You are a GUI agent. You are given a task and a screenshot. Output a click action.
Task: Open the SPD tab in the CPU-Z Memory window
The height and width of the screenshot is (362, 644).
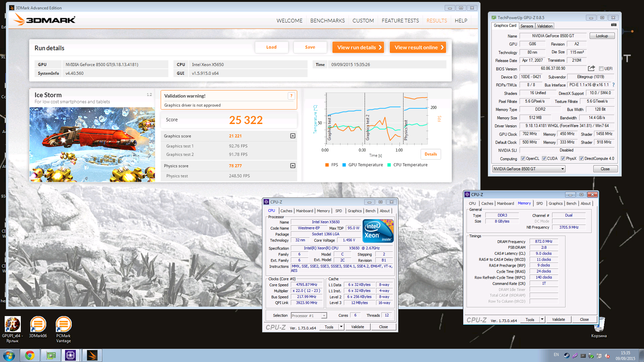(x=539, y=203)
